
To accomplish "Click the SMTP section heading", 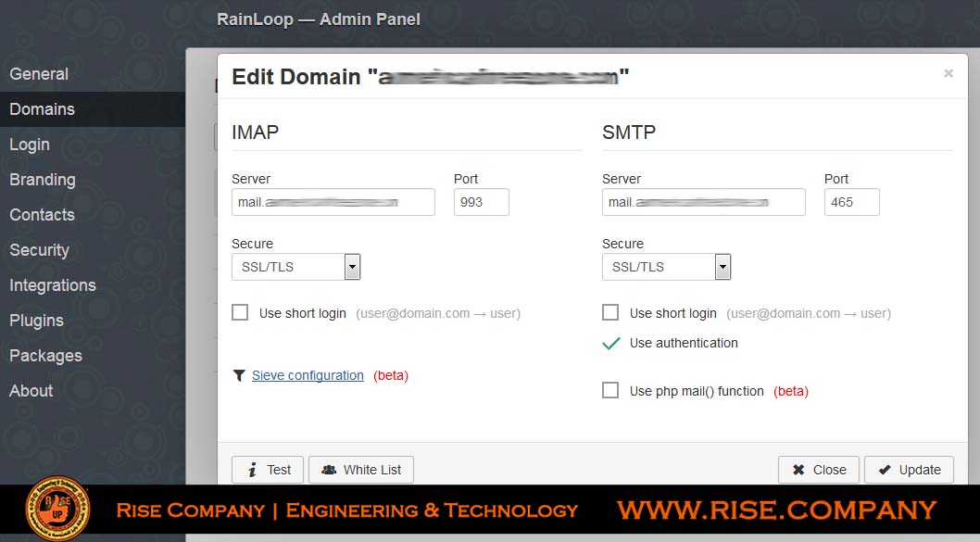I will coord(629,132).
